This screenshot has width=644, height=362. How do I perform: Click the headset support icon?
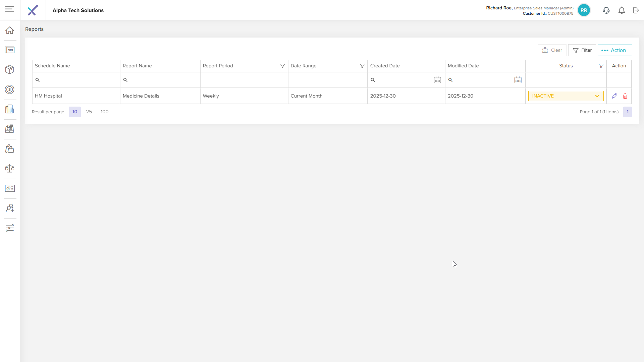point(606,10)
